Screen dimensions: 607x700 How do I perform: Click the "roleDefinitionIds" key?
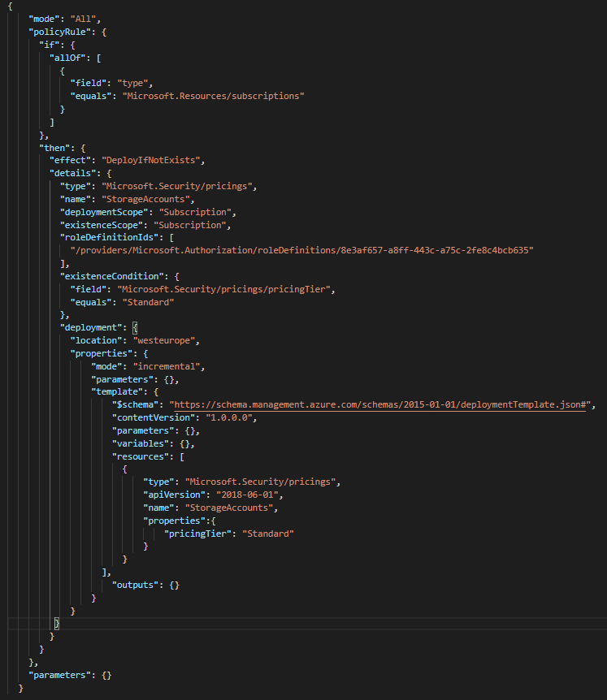click(110, 237)
